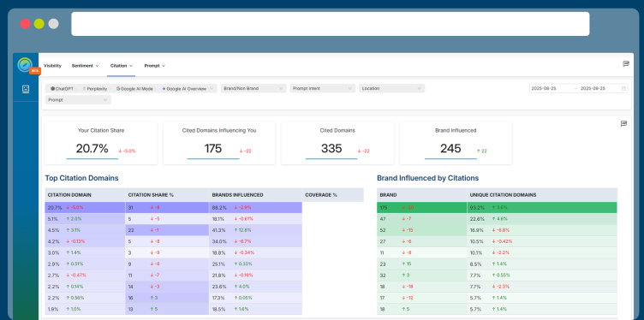Click the orange BETA badge

pos(35,71)
